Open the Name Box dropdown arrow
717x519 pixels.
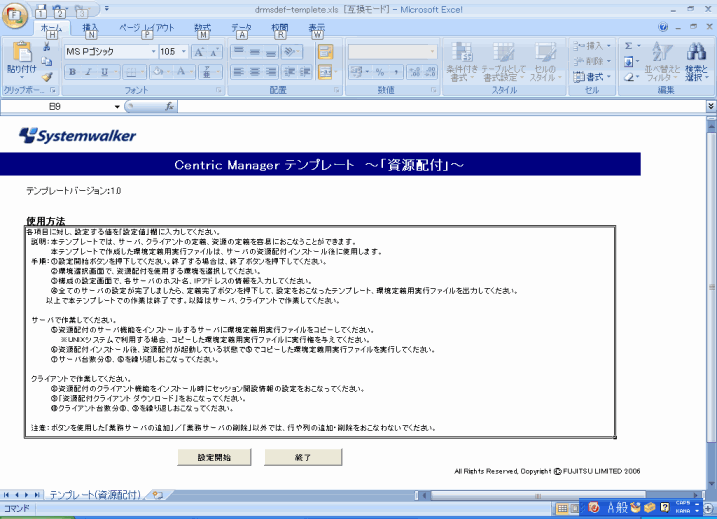117,107
